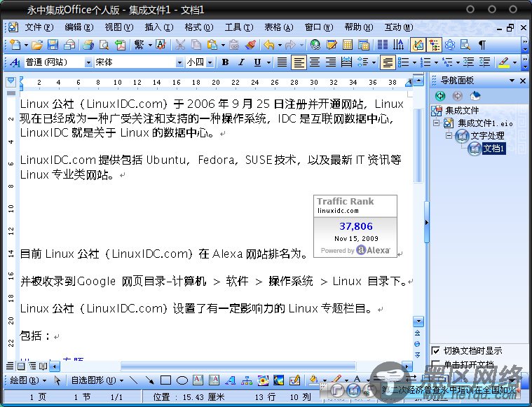Save the document with the floppy icon

point(53,45)
